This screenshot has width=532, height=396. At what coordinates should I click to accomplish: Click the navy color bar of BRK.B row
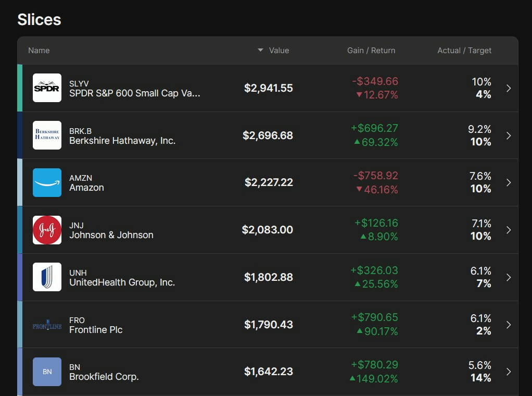(x=20, y=135)
